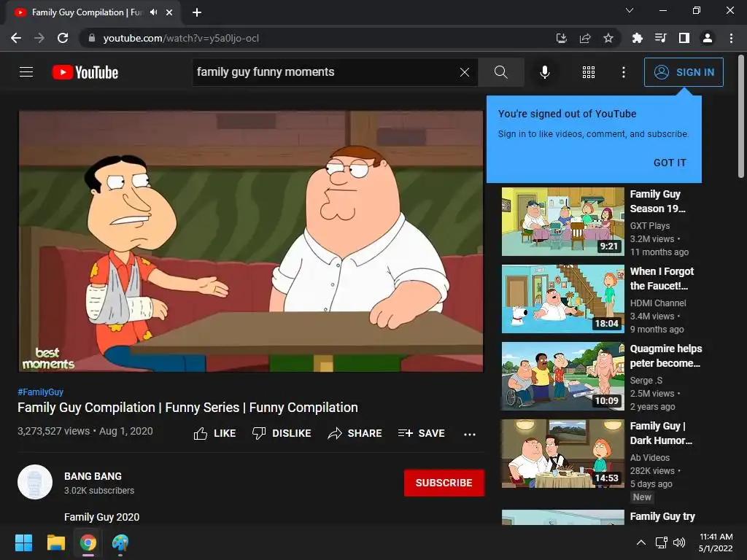Open Chrome profile avatar menu

[x=708, y=38]
